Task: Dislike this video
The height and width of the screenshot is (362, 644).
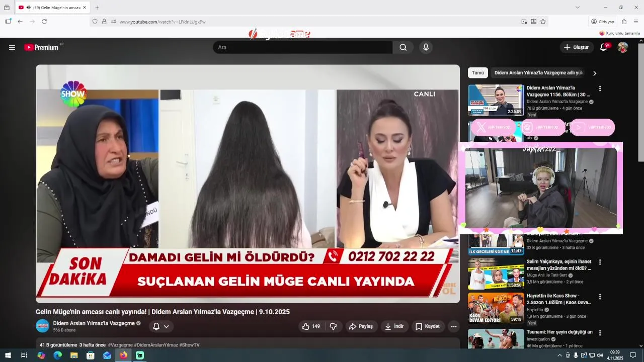Action: tap(333, 326)
